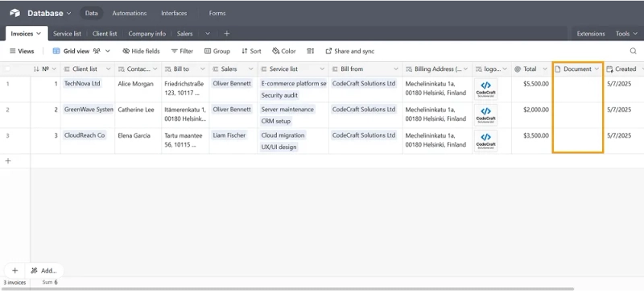Click the Group button
644x291 pixels.
click(217, 51)
